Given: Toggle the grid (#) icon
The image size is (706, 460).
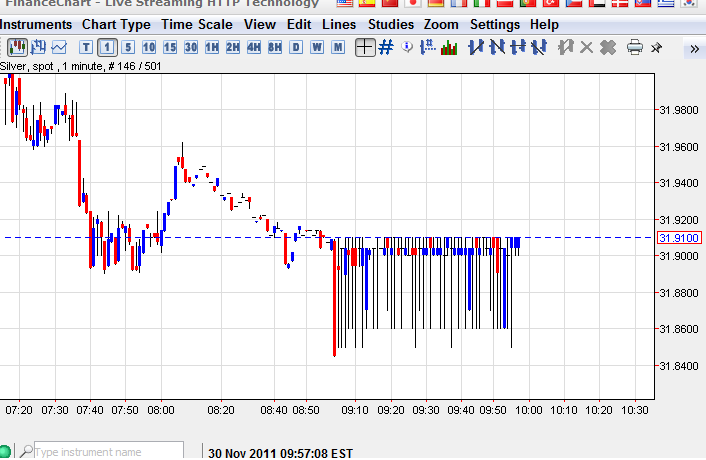Looking at the screenshot, I should [386, 46].
